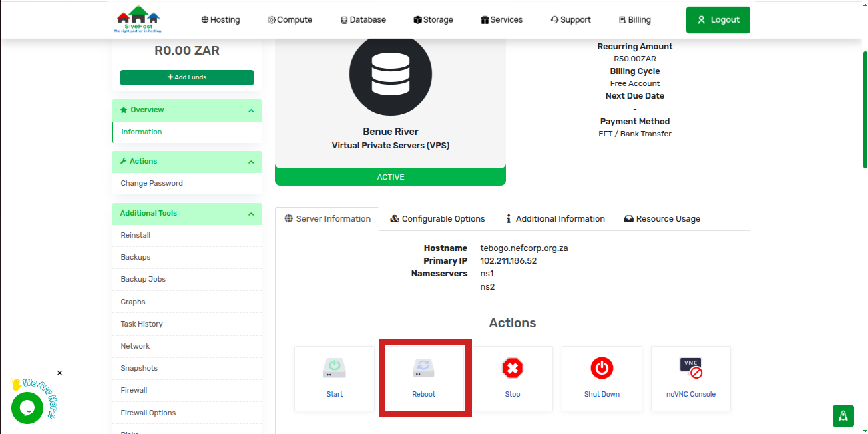
Task: Open the Services menu
Action: click(x=501, y=20)
